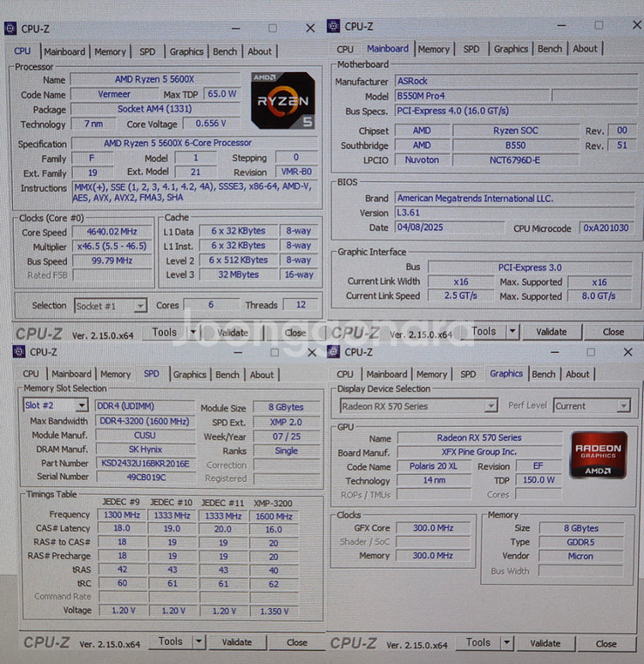
Task: Expand the Tools arrow in the Graphics window
Action: pos(507,643)
